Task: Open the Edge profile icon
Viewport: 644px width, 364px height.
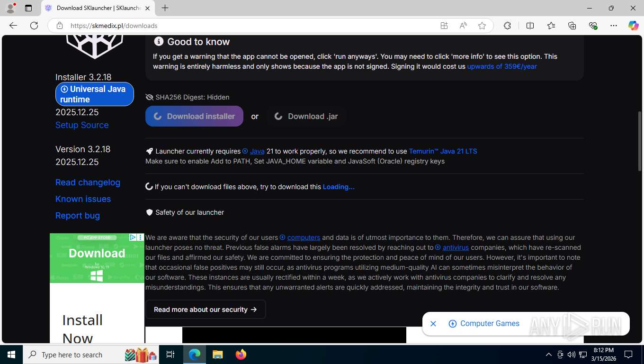Action: tap(10, 8)
